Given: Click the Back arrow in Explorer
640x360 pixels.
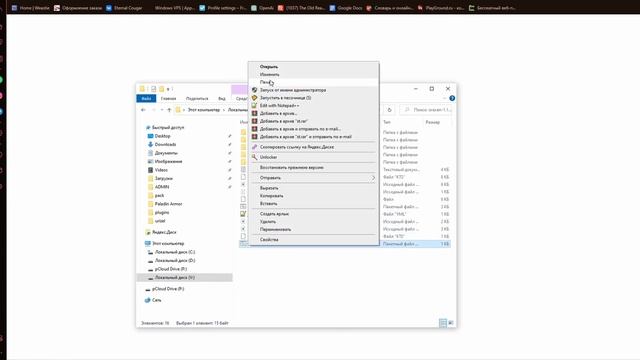Looking at the screenshot, I should pyautogui.click(x=143, y=110).
